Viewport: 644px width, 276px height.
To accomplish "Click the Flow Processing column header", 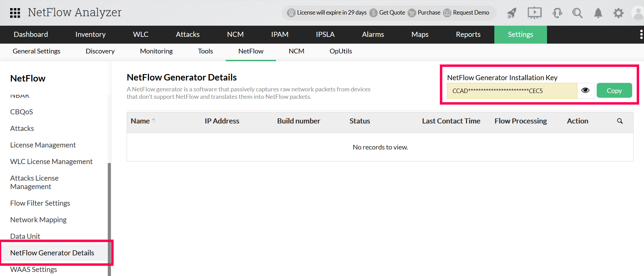I will [521, 121].
